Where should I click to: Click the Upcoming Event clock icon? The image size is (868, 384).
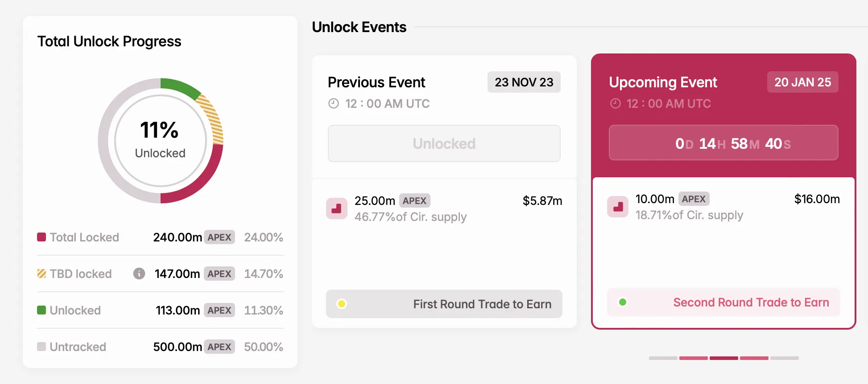616,104
